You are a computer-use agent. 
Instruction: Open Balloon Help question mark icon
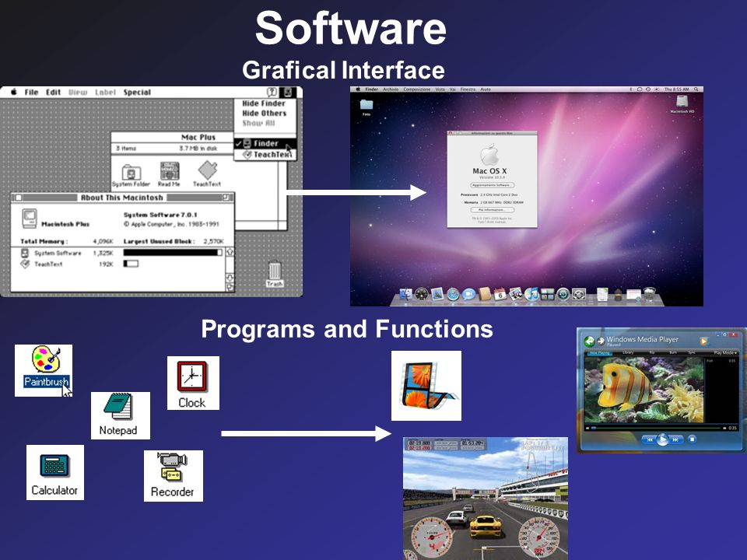[x=272, y=92]
